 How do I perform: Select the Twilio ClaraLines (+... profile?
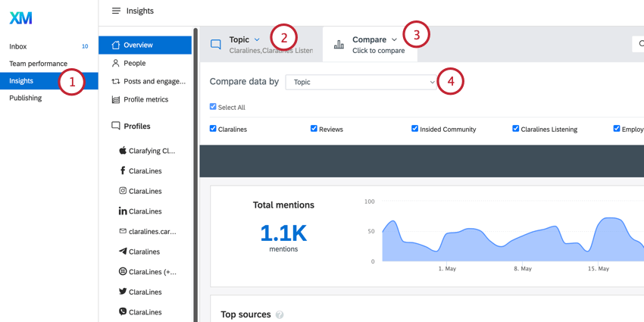point(147,271)
